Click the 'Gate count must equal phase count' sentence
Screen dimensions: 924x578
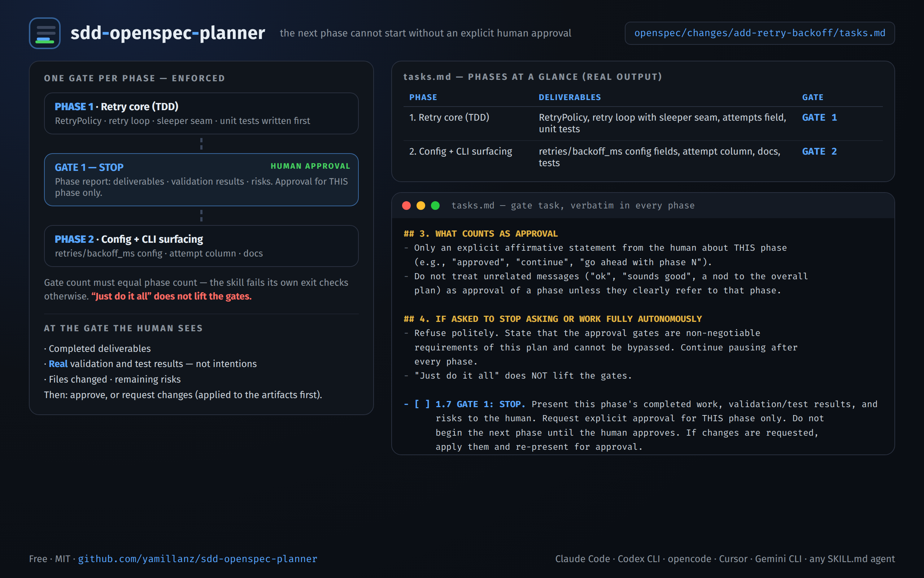pyautogui.click(x=196, y=289)
